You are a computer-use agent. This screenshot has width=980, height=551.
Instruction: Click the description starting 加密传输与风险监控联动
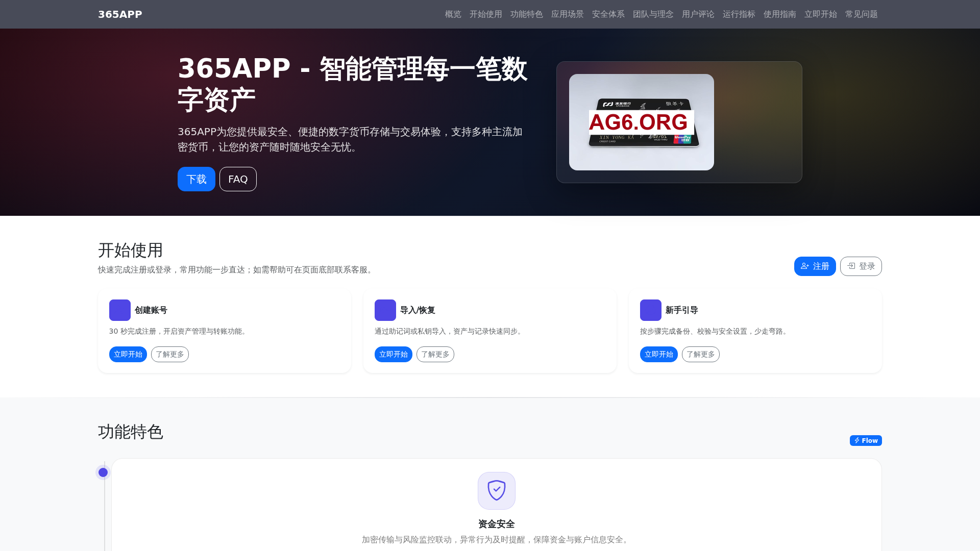click(497, 540)
